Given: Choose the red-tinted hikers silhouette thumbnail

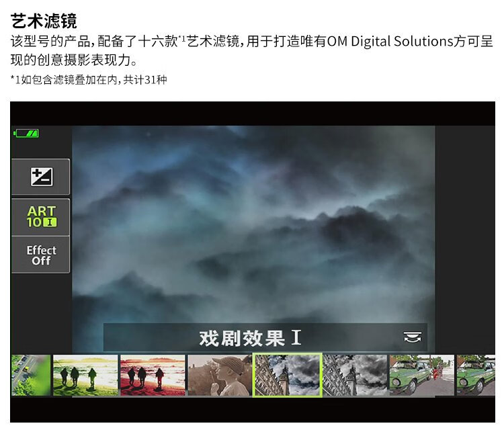Looking at the screenshot, I should point(153,375).
